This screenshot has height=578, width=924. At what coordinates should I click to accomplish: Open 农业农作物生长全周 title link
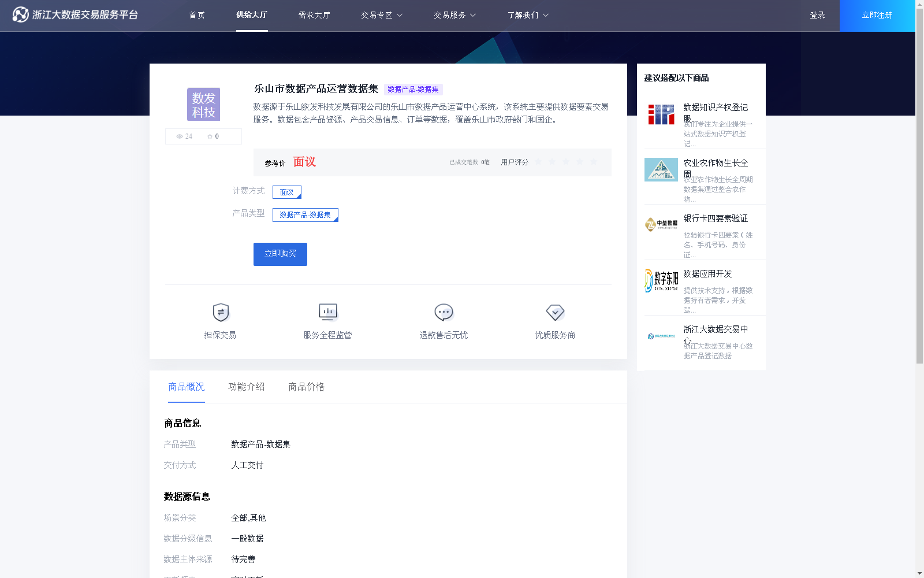coord(716,168)
